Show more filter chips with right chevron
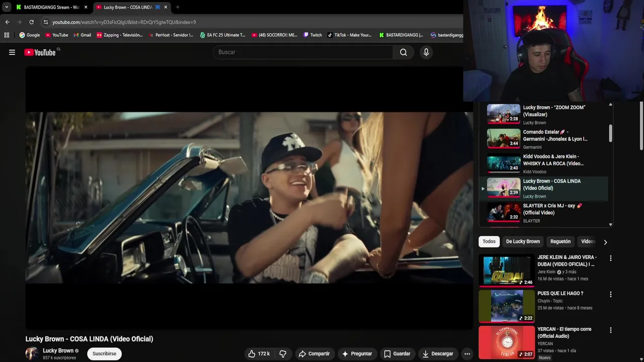The width and height of the screenshot is (644, 362). 605,242
